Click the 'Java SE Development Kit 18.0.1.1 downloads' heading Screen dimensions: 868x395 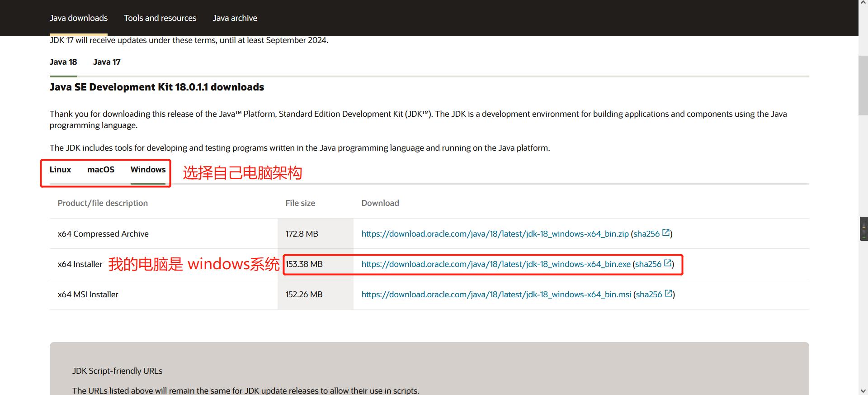[157, 87]
